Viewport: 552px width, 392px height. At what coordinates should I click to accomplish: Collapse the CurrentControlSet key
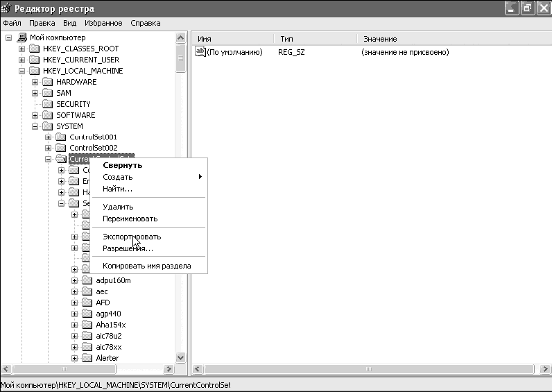point(49,159)
